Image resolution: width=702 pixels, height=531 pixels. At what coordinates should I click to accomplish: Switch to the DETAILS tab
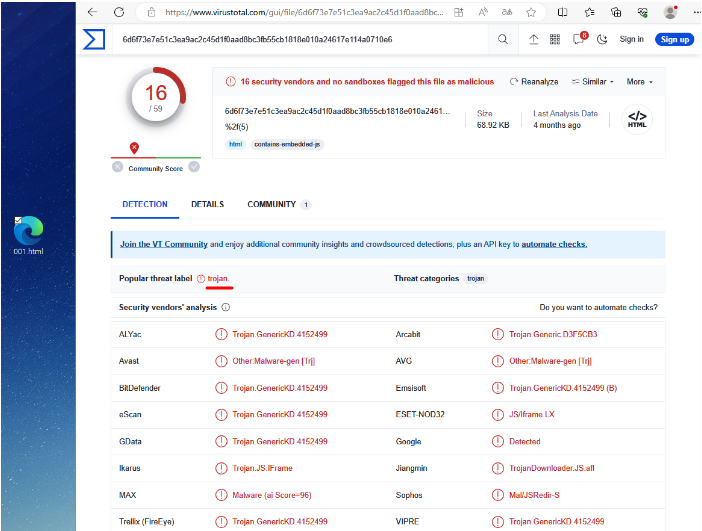[x=207, y=205]
